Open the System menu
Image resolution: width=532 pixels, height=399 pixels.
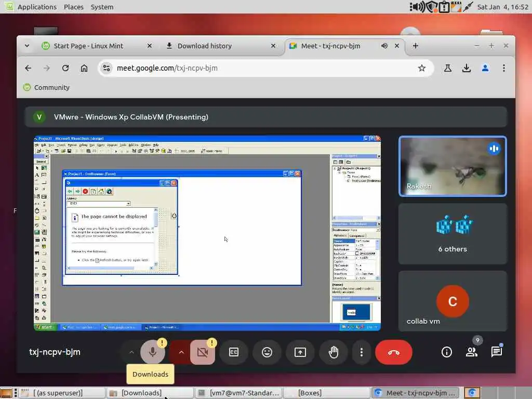[102, 7]
